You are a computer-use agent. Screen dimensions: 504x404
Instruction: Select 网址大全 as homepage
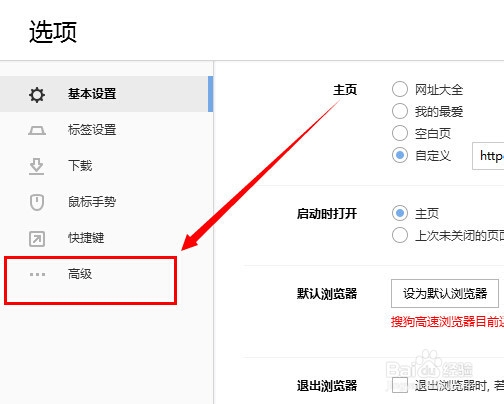click(400, 89)
